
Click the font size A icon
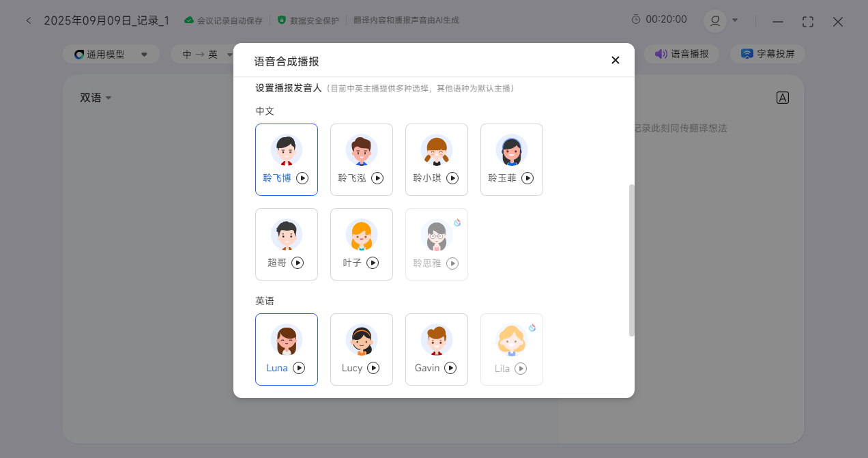[x=783, y=98]
